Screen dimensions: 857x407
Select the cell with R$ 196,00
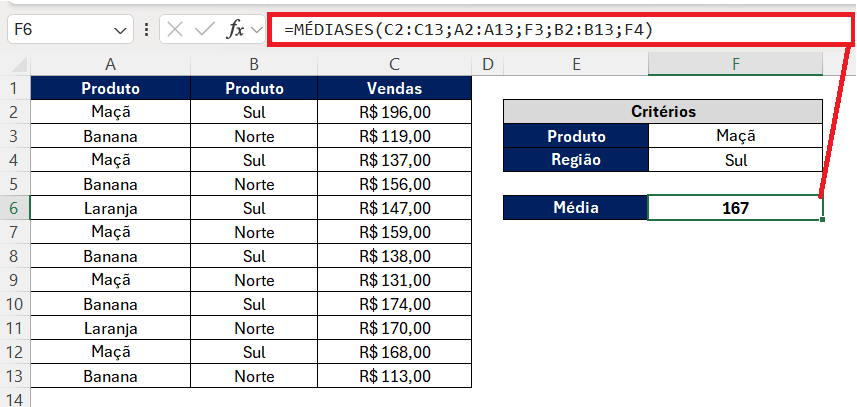coord(394,112)
